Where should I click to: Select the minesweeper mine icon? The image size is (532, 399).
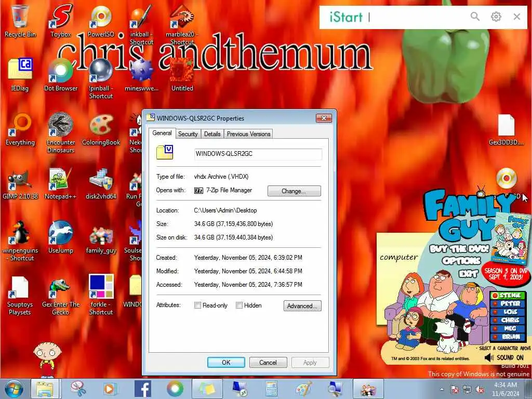pyautogui.click(x=141, y=75)
